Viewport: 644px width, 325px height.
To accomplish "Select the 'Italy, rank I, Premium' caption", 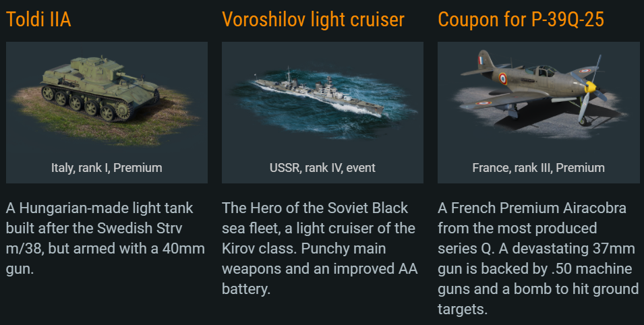I will pos(107,168).
